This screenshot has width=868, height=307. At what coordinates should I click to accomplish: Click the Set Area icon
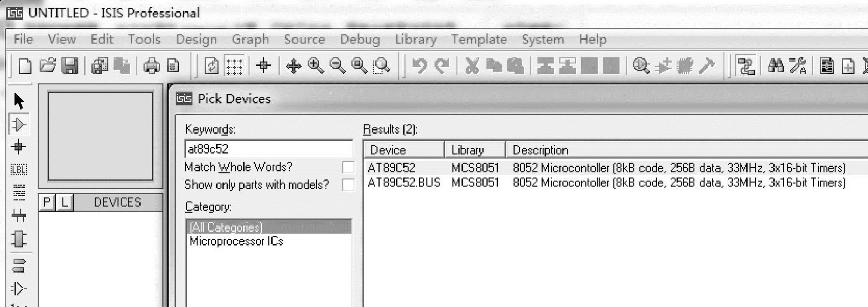point(173,65)
